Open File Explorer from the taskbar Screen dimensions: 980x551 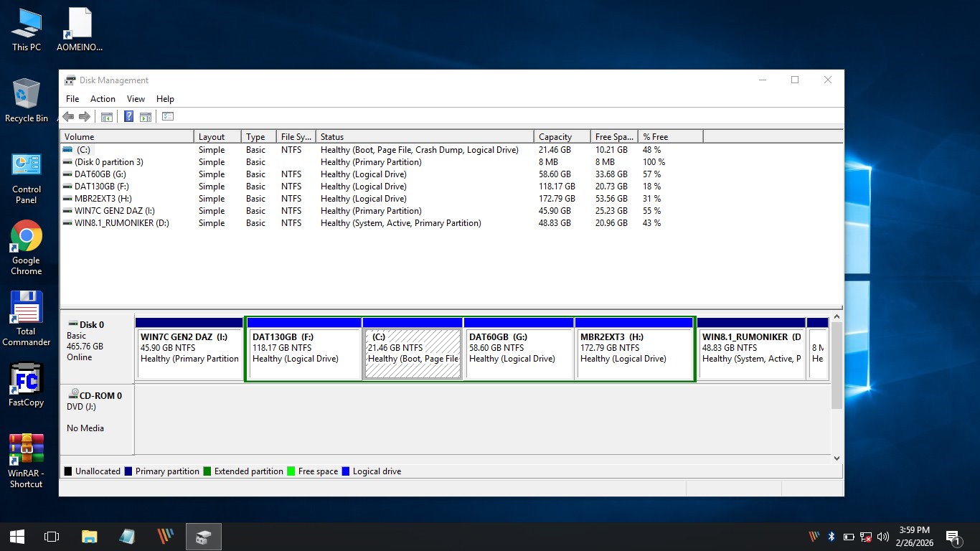click(89, 537)
